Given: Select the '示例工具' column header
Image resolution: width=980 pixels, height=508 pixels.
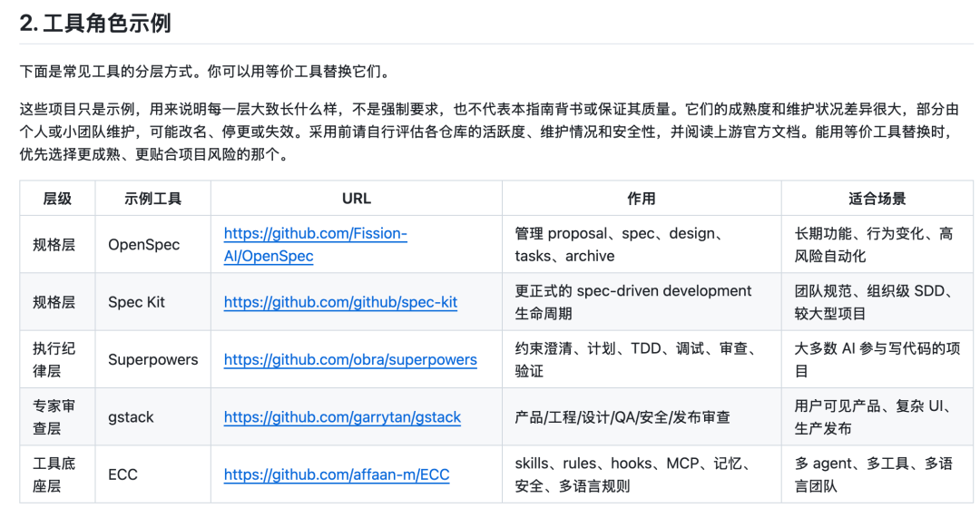Looking at the screenshot, I should [153, 198].
